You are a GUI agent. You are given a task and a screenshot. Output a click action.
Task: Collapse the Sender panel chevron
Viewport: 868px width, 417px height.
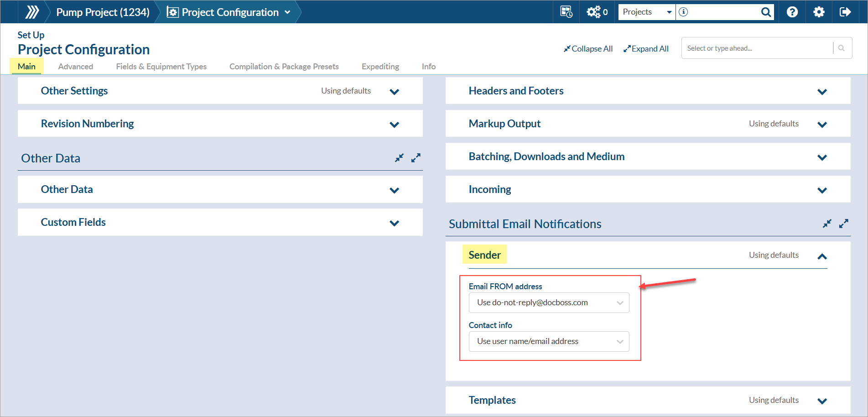822,256
